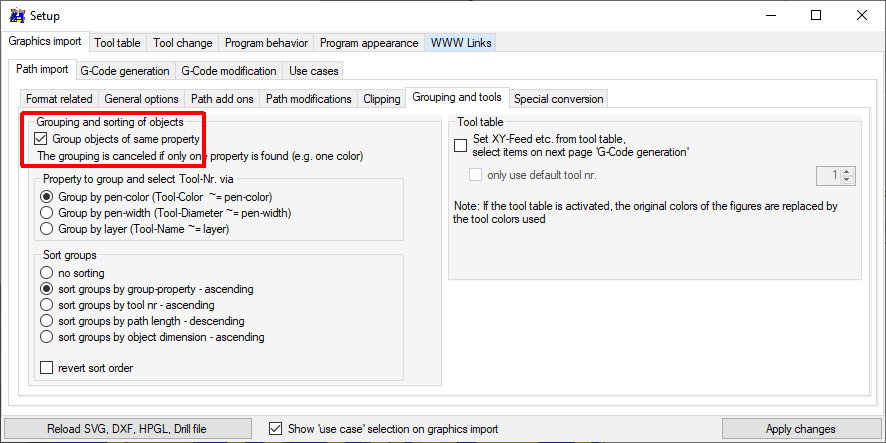
Task: Click the Apply changes button
Action: tap(800, 429)
